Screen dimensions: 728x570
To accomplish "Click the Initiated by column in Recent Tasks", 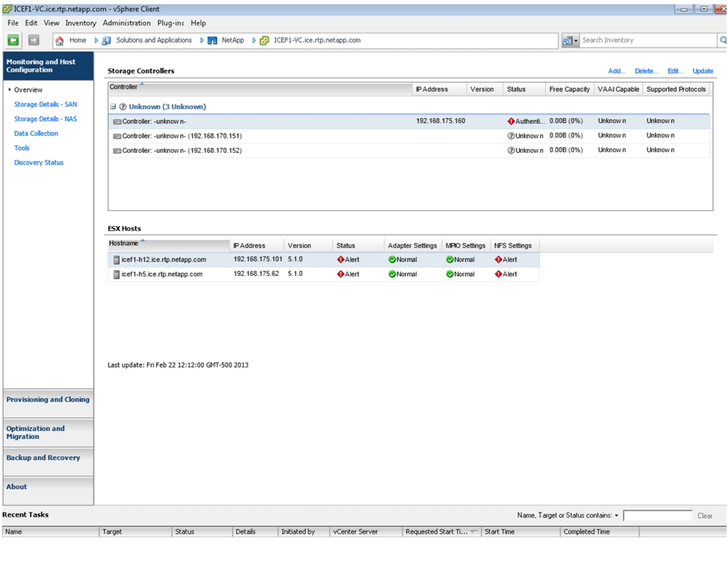I will tap(304, 532).
